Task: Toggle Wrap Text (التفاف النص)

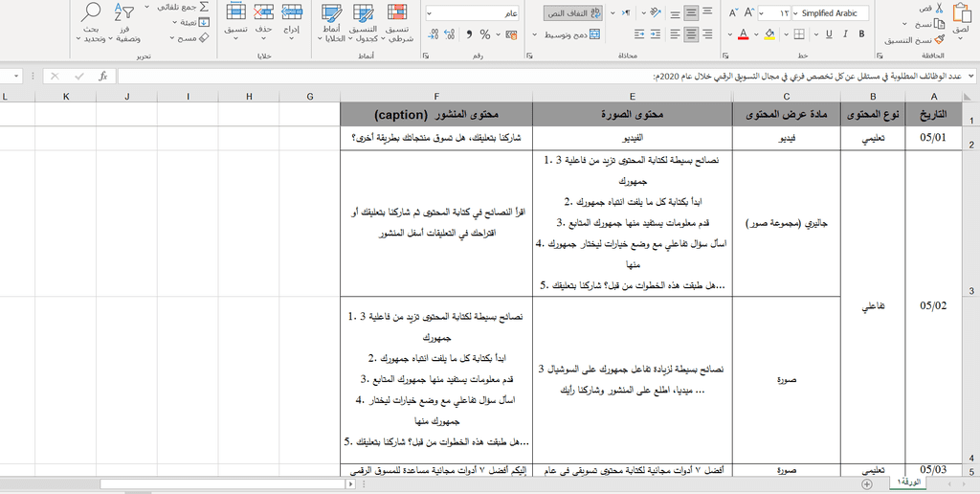Action: pos(572,13)
